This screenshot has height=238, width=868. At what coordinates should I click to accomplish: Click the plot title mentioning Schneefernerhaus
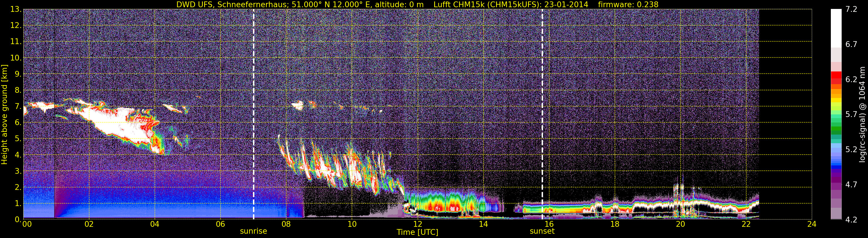417,4
